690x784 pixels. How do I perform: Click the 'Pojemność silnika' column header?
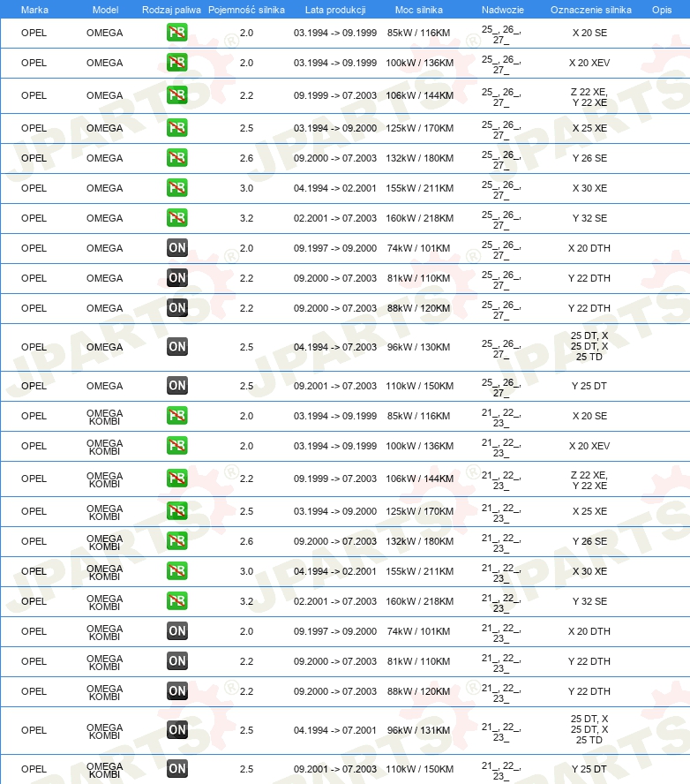[x=246, y=10]
